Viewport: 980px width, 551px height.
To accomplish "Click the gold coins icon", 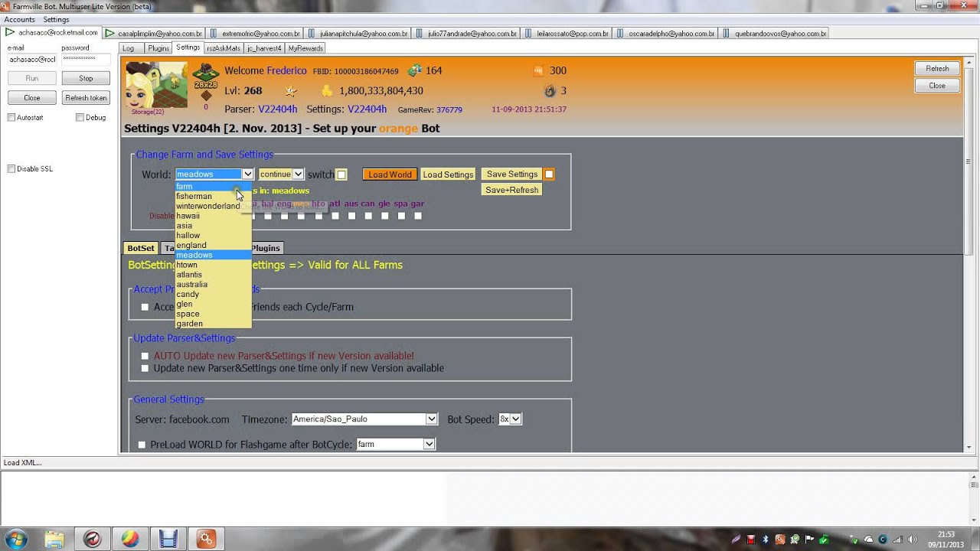I will pos(326,91).
